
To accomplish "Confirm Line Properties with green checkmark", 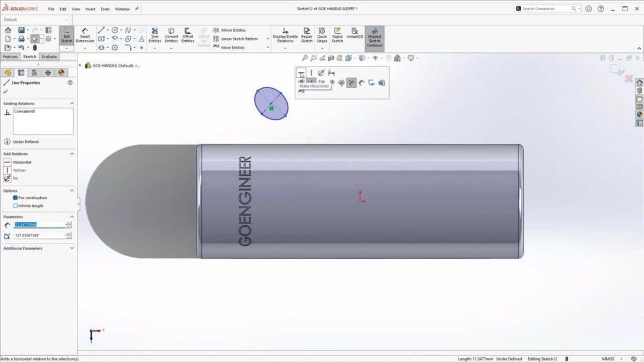I will 6,92.
